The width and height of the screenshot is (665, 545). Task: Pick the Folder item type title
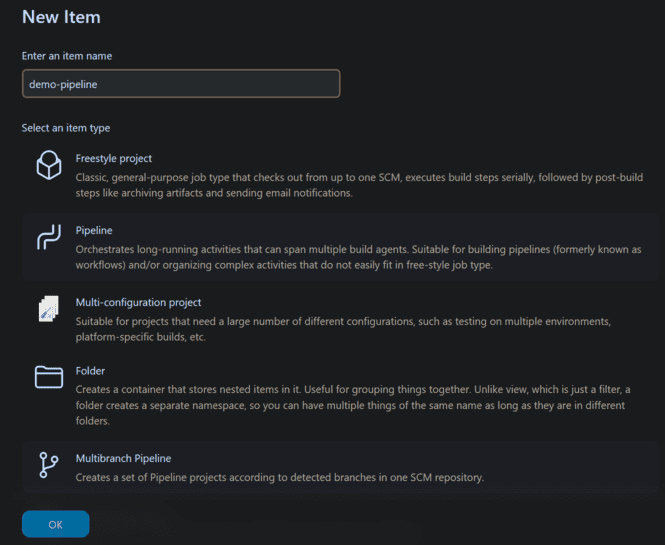(x=90, y=370)
